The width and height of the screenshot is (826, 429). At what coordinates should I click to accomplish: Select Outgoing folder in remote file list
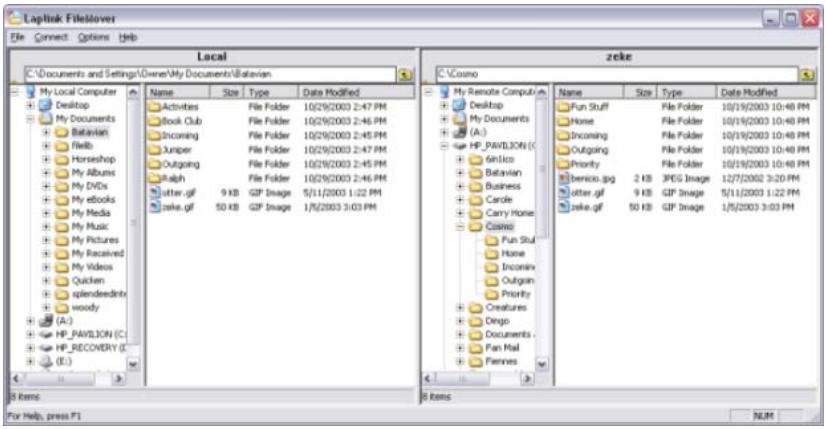pyautogui.click(x=589, y=150)
